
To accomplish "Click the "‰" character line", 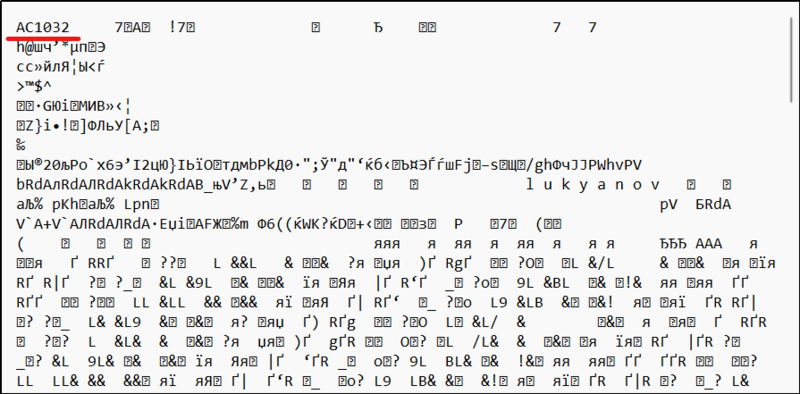I will coord(21,145).
